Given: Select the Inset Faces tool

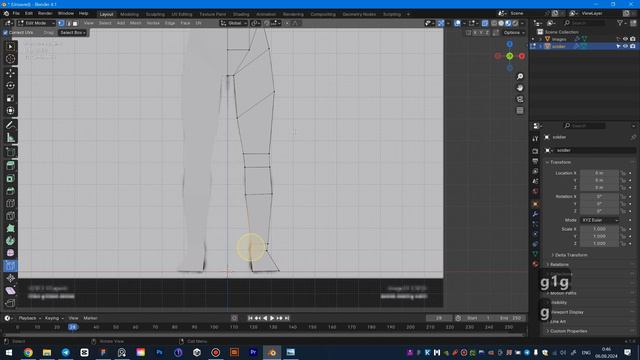Looking at the screenshot, I should (11, 178).
